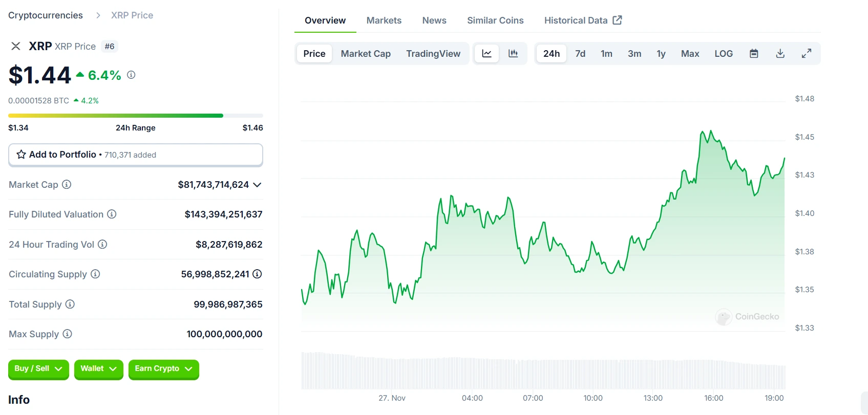Switch to News tab
This screenshot has height=415, width=868.
[434, 20]
